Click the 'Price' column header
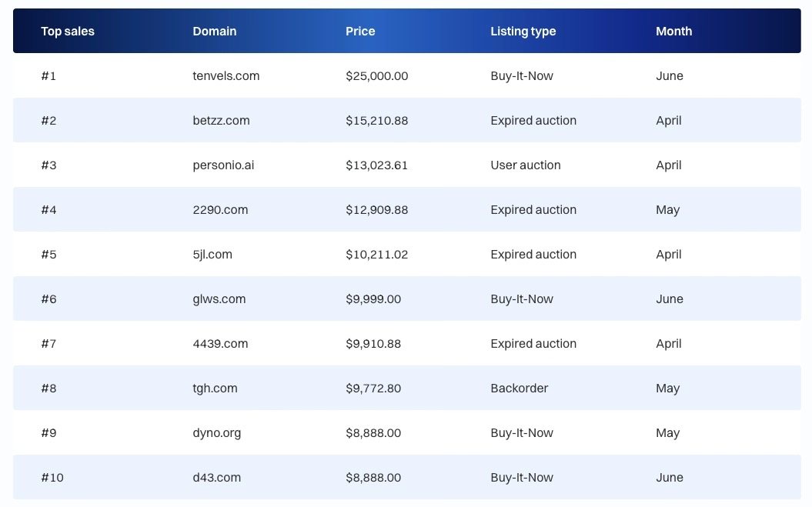 [360, 31]
